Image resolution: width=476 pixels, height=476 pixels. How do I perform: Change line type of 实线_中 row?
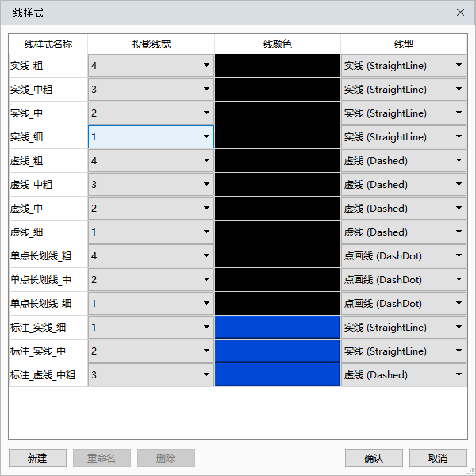tap(404, 113)
